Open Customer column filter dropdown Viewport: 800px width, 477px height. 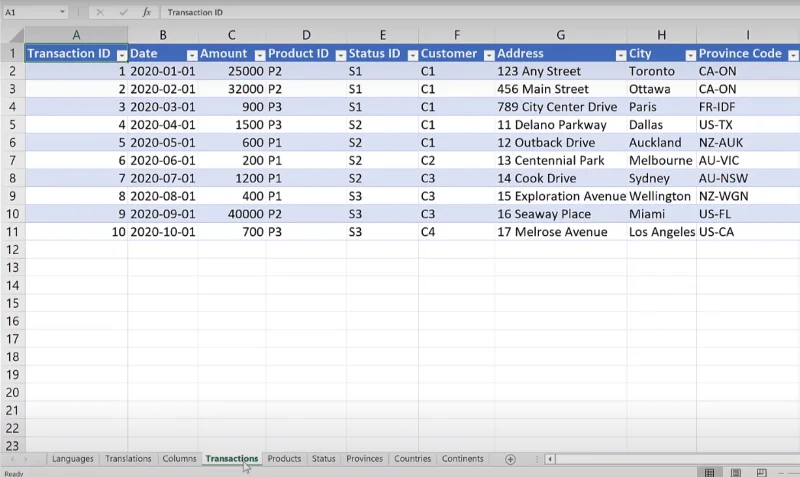(x=489, y=55)
